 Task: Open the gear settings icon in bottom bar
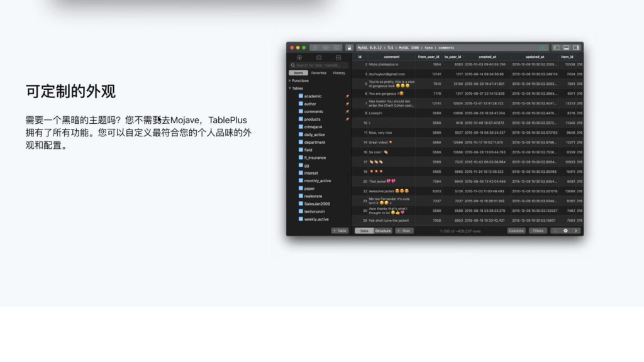coord(566,230)
